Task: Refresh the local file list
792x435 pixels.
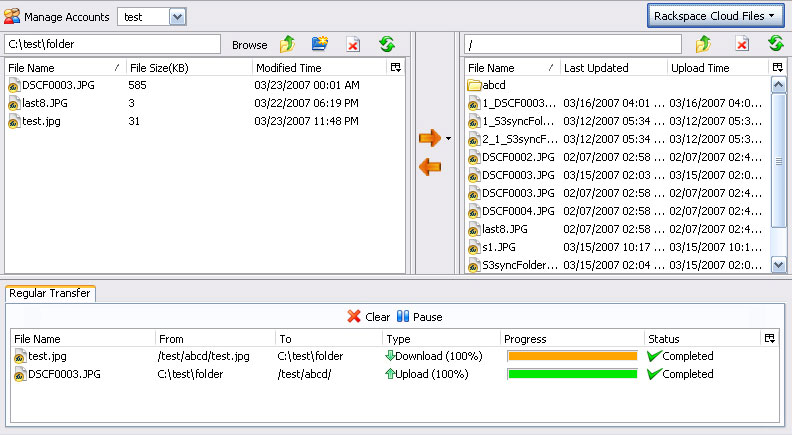Action: click(387, 44)
